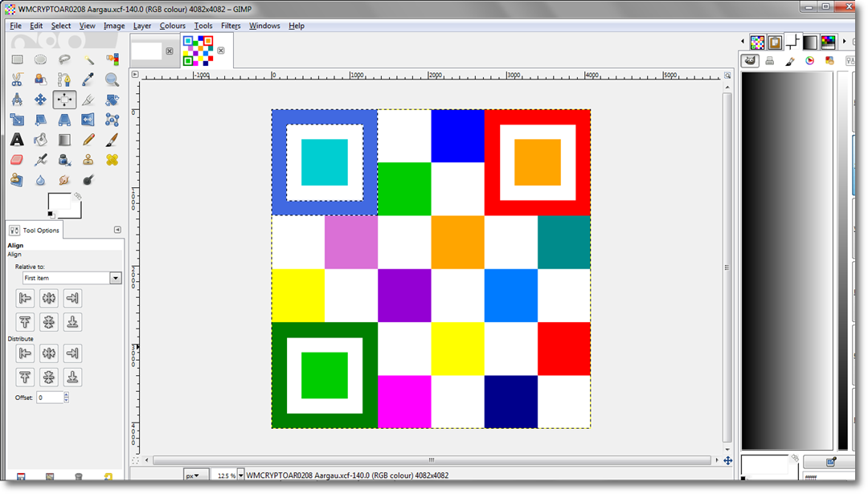Switch to the blank white image tab
The height and width of the screenshot is (494, 868).
(147, 51)
